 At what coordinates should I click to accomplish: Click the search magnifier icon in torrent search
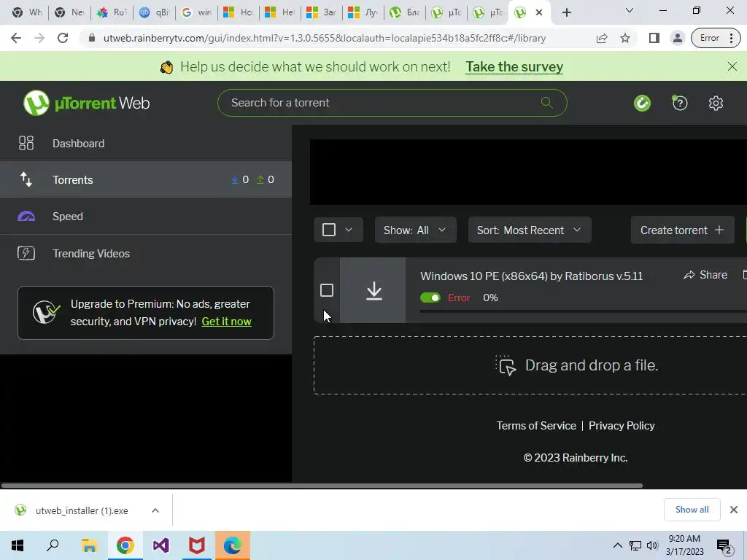pyautogui.click(x=546, y=102)
